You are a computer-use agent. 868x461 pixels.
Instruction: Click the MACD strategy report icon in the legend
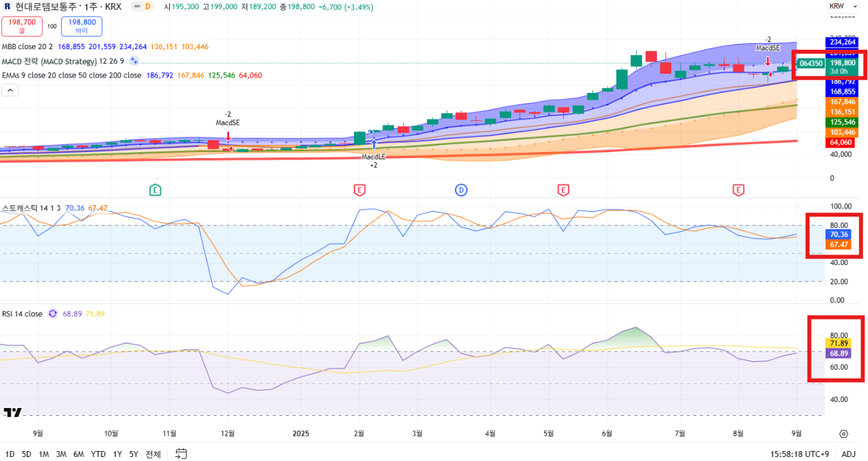click(133, 61)
